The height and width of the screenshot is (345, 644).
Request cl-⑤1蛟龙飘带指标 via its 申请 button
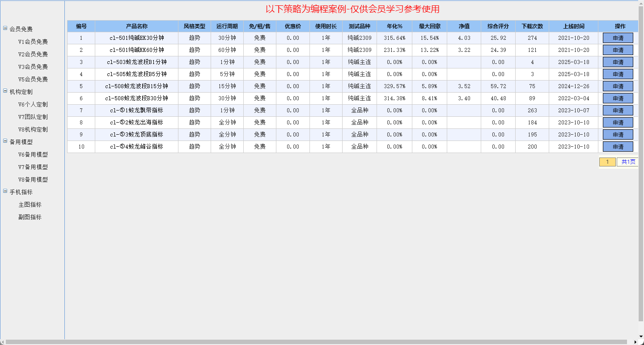pyautogui.click(x=618, y=111)
